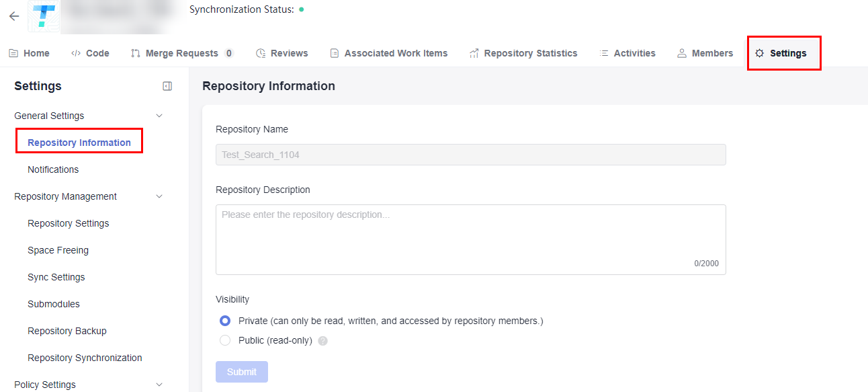Switch to the Code tab
This screenshot has width=868, height=392.
90,53
